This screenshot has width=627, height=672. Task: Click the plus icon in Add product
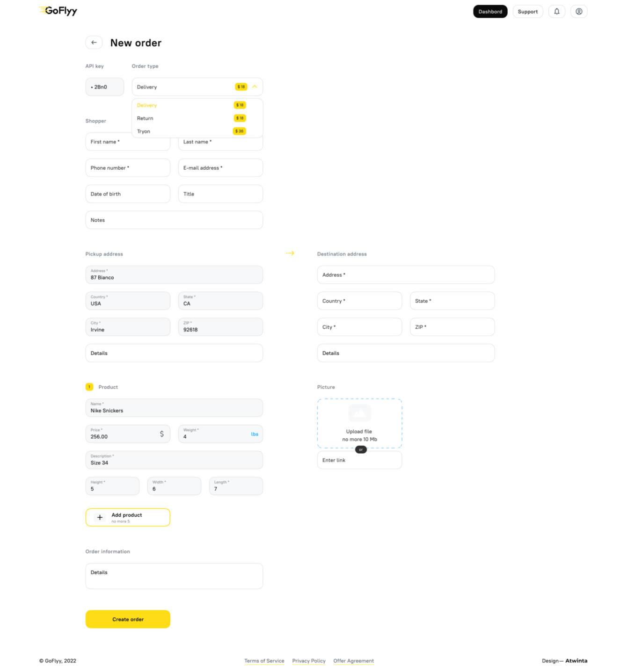(x=100, y=517)
